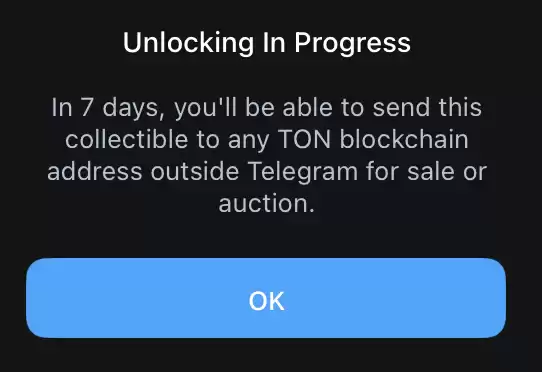Click the words send this

(427, 107)
